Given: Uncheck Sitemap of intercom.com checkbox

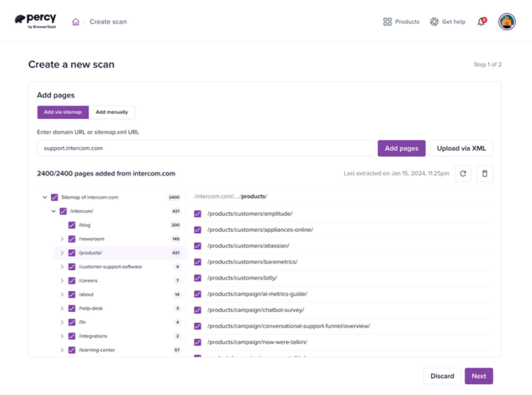Looking at the screenshot, I should pos(54,197).
